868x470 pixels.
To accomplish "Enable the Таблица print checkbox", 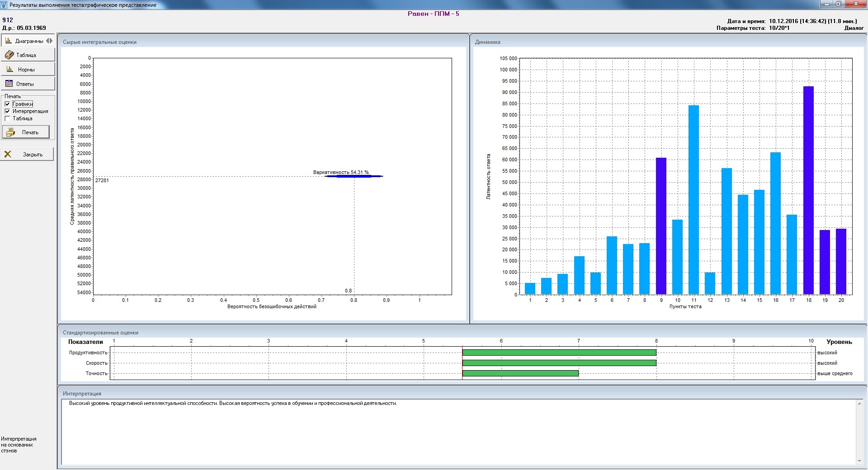I will (x=7, y=118).
